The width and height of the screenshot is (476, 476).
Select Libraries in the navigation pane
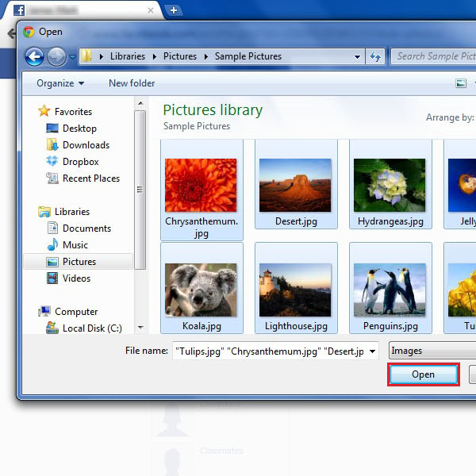pos(72,212)
